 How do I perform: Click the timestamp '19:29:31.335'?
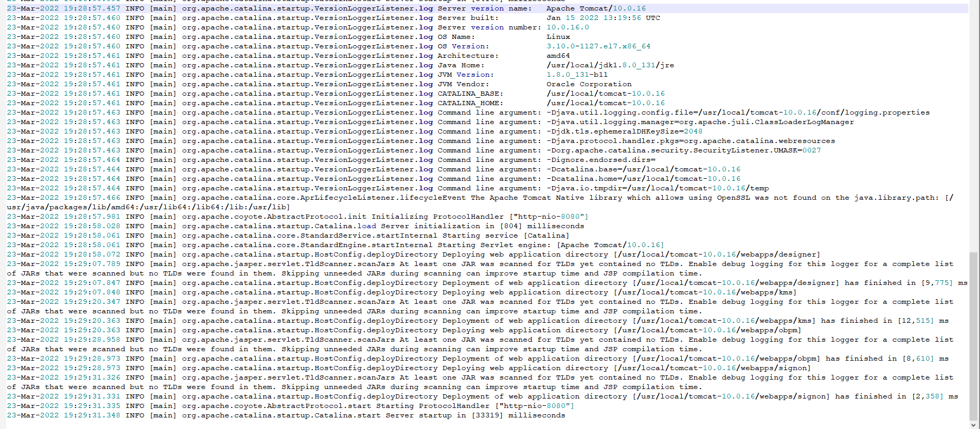pyautogui.click(x=92, y=406)
